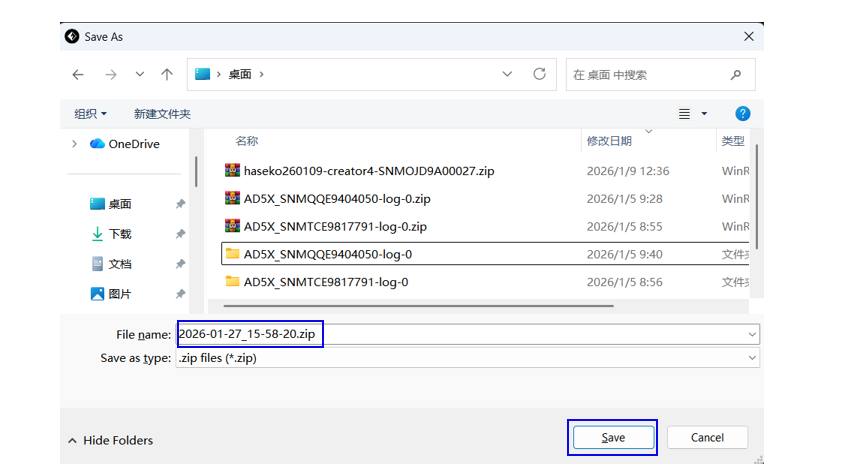Open haseko260109-creator4 zip file
This screenshot has width=855, height=476.
pyautogui.click(x=368, y=171)
